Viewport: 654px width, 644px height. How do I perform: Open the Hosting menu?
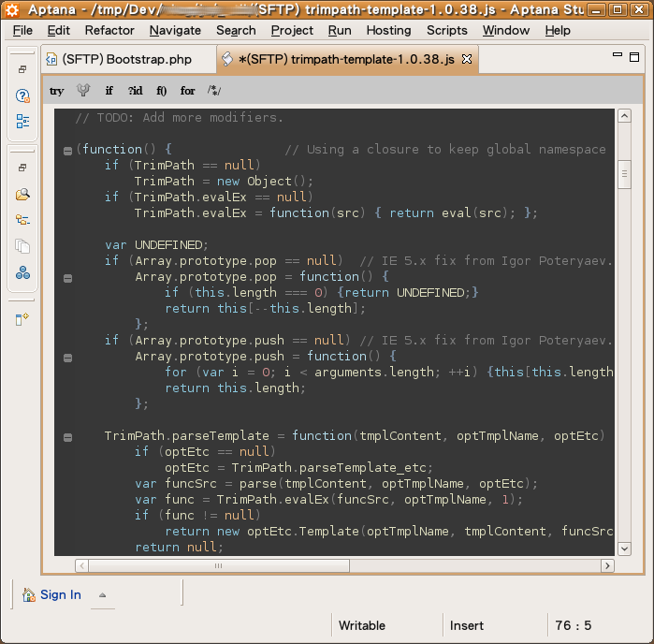pos(388,31)
